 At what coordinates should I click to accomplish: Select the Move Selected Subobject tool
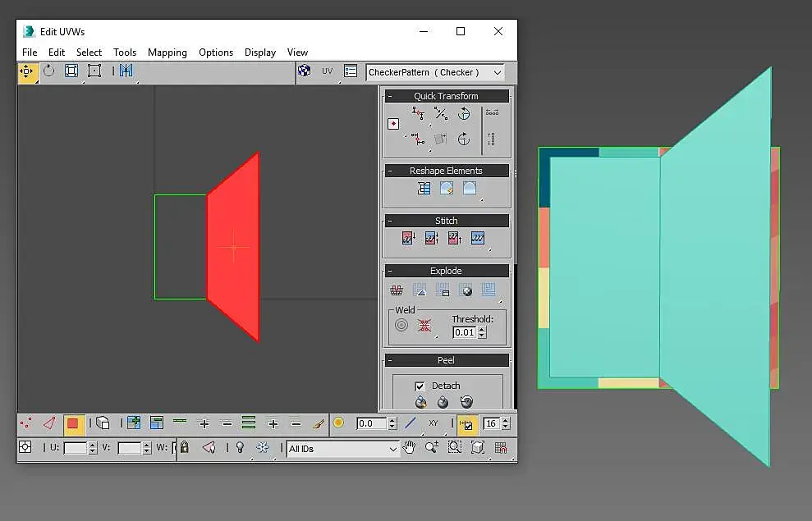26,71
